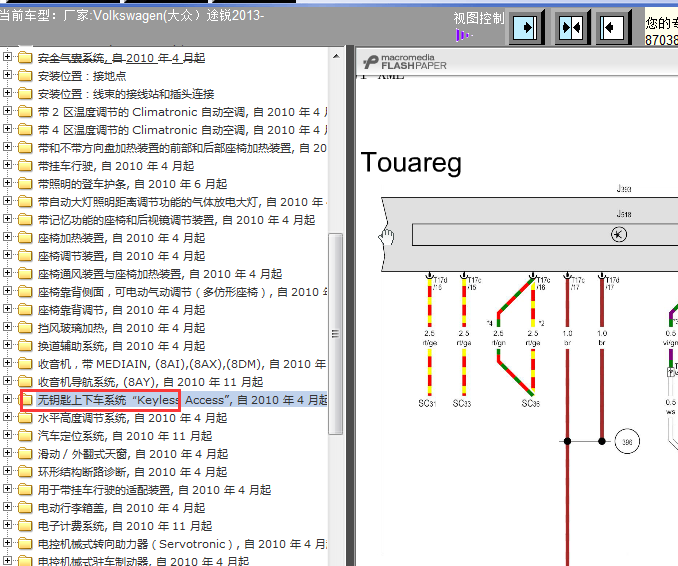The height and width of the screenshot is (566, 678).
Task: Expand the 无钥匙上下车系统 Keyless Access node
Action: coord(7,399)
